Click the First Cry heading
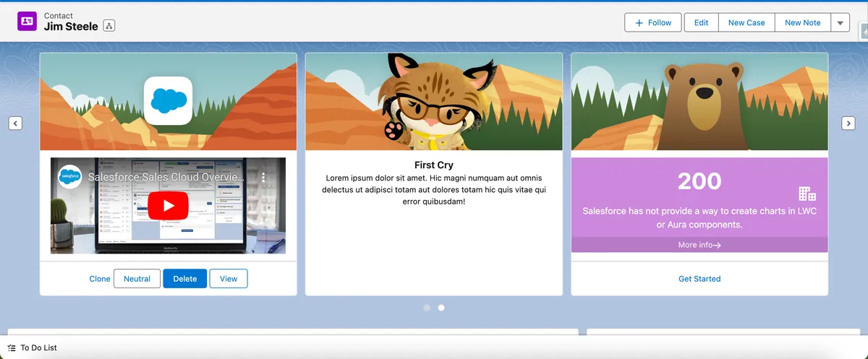Viewport: 868px width, 359px height. click(x=434, y=165)
